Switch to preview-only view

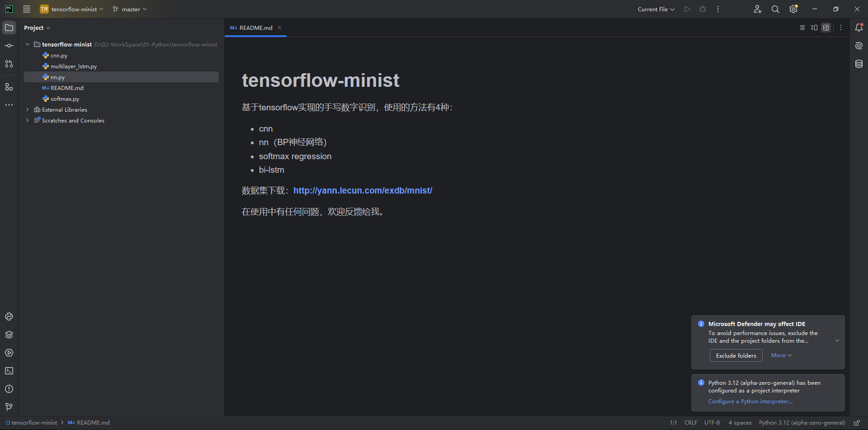[x=826, y=28]
